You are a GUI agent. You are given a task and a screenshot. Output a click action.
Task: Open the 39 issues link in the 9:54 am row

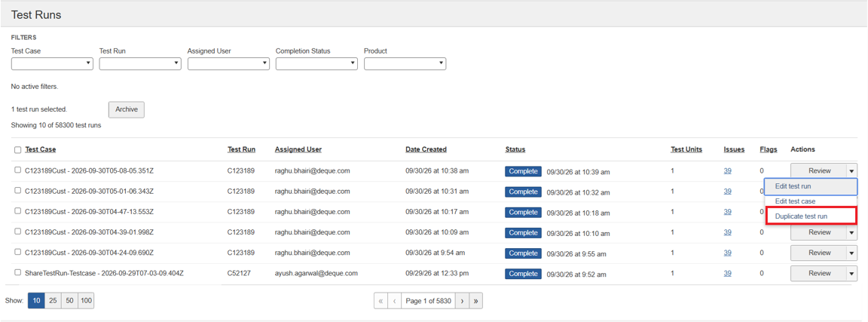pyautogui.click(x=727, y=253)
